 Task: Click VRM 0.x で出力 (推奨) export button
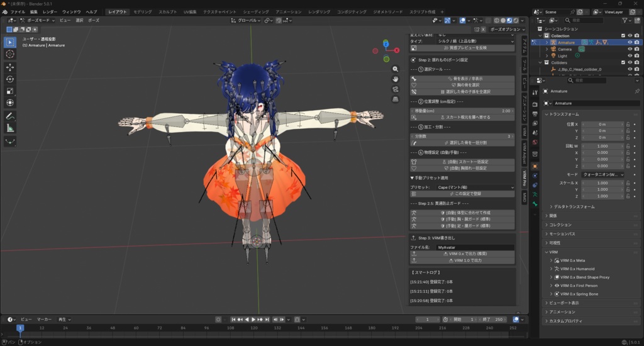click(462, 254)
